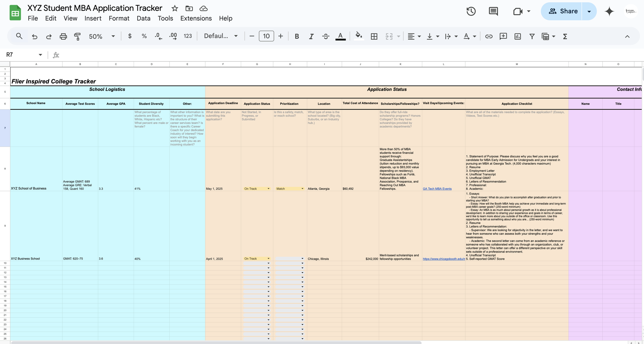Screen dimensions: 644x344
Task: Open the Data menu
Action: point(143,18)
